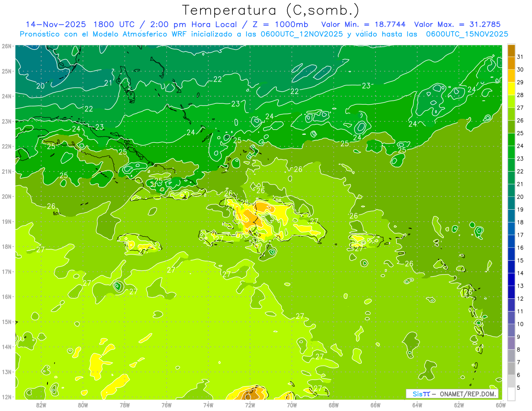Click the blue colorbar segment between 15 and 16
The image size is (532, 411).
(x=511, y=254)
